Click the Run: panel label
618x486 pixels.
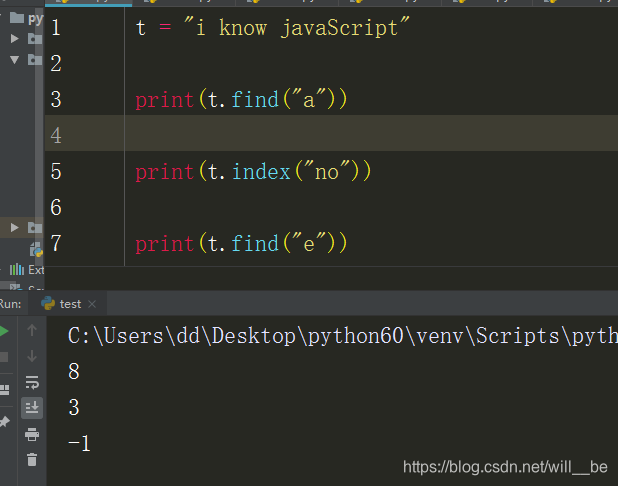[10, 304]
